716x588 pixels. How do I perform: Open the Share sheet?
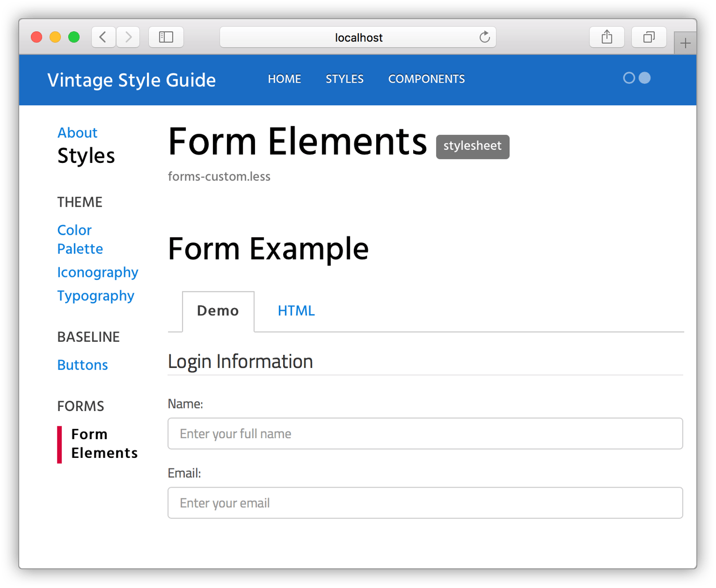(x=607, y=37)
